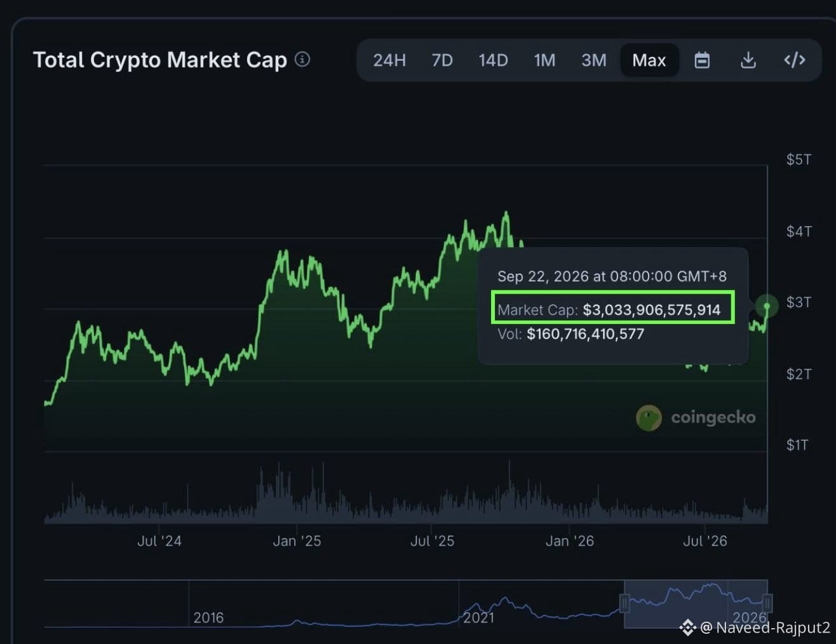This screenshot has height=644, width=836.
Task: Click the Binance logo in the watermark
Action: pyautogui.click(x=687, y=628)
